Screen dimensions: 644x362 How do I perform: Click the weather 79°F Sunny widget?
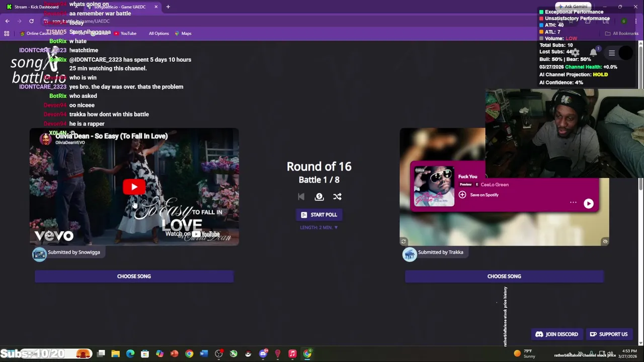[525, 353]
